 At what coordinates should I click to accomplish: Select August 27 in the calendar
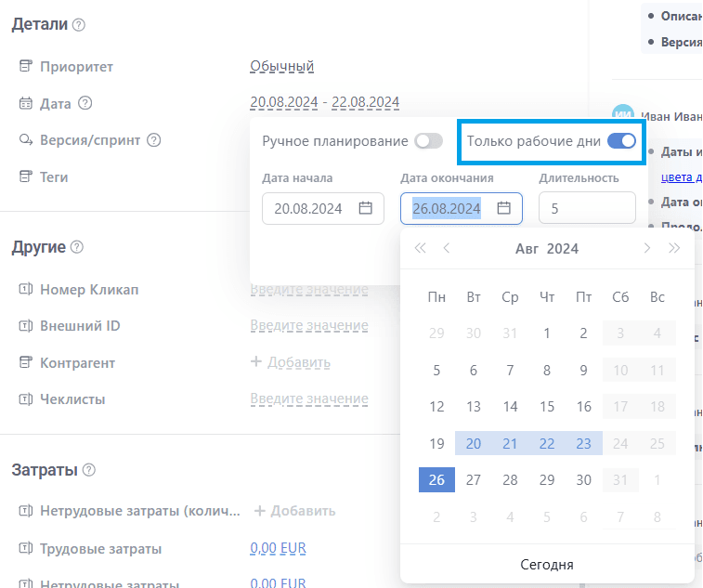click(474, 479)
